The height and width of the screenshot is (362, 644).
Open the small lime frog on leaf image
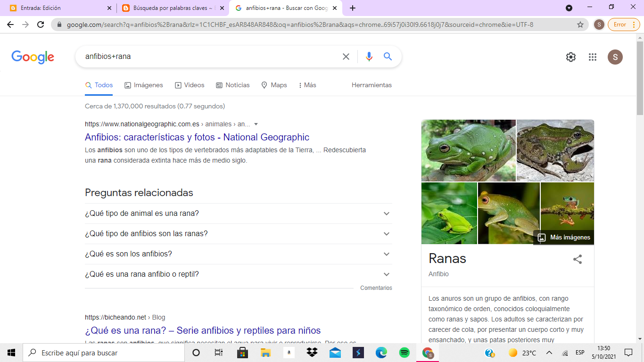[449, 213]
